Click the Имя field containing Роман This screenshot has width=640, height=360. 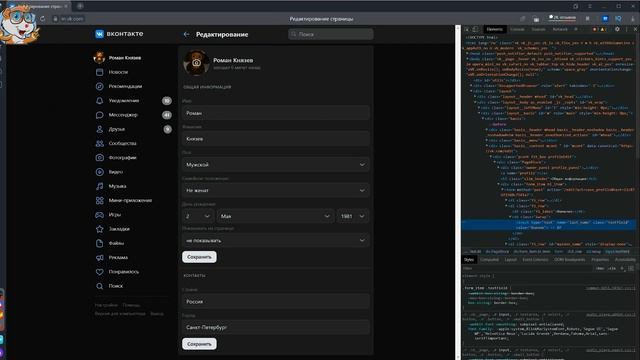[x=276, y=113]
